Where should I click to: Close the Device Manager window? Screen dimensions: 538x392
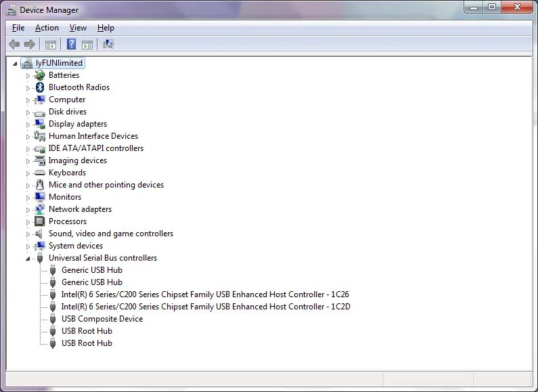click(517, 7)
